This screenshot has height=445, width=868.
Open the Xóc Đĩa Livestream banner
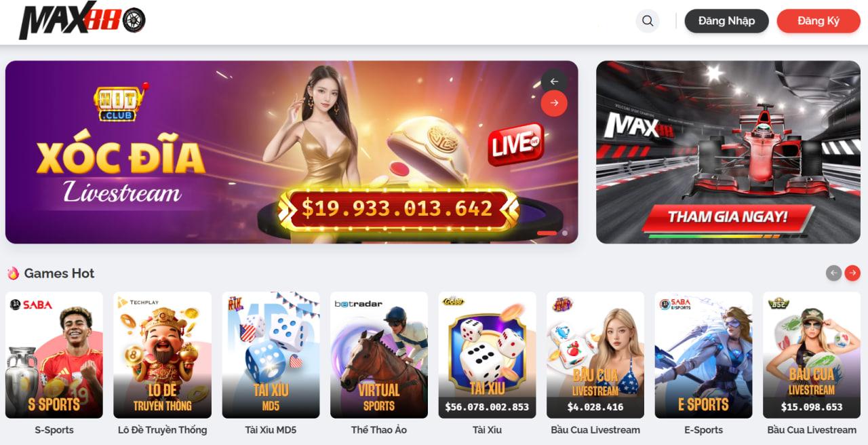[292, 152]
